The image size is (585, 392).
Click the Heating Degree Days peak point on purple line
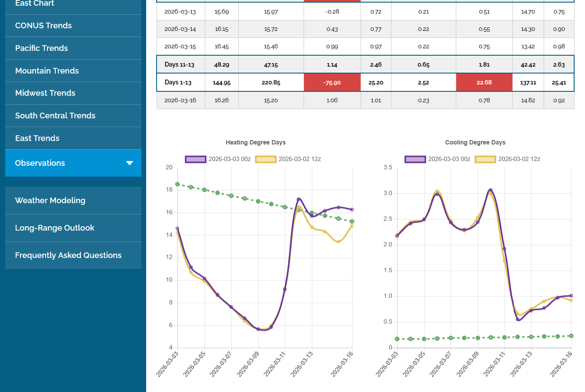298,199
